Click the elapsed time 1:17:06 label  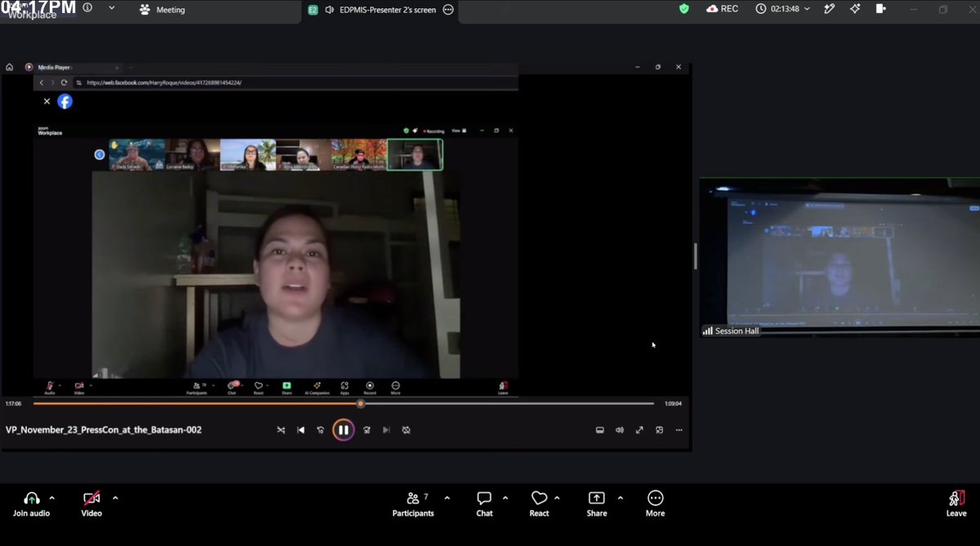click(13, 403)
